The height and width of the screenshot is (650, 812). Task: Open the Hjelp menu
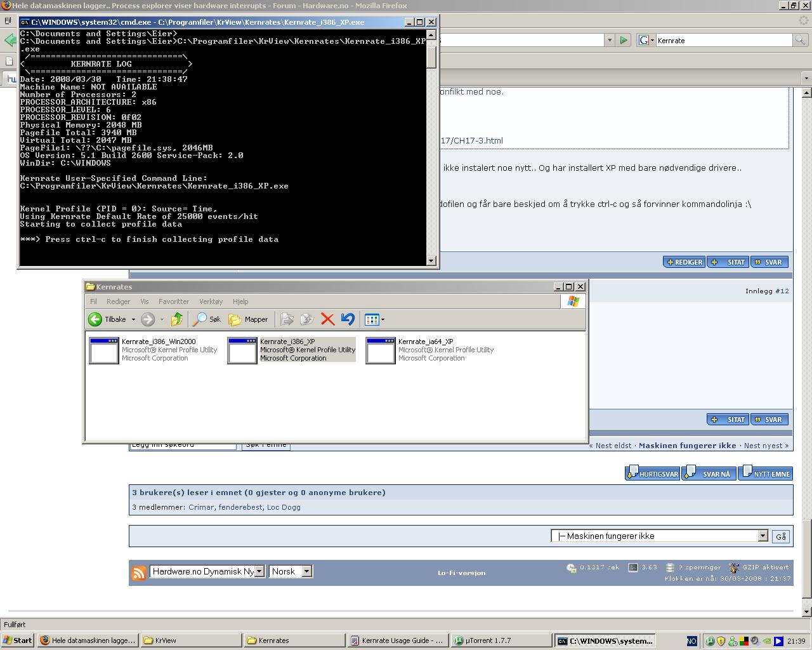coord(240,302)
